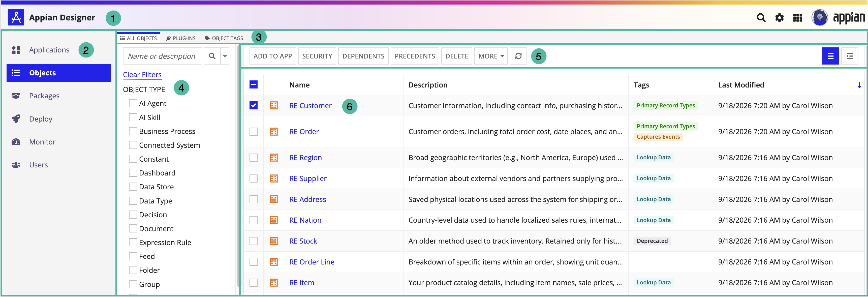Expand the search options dropdown arrow
The image size is (868, 297).
(x=225, y=56)
